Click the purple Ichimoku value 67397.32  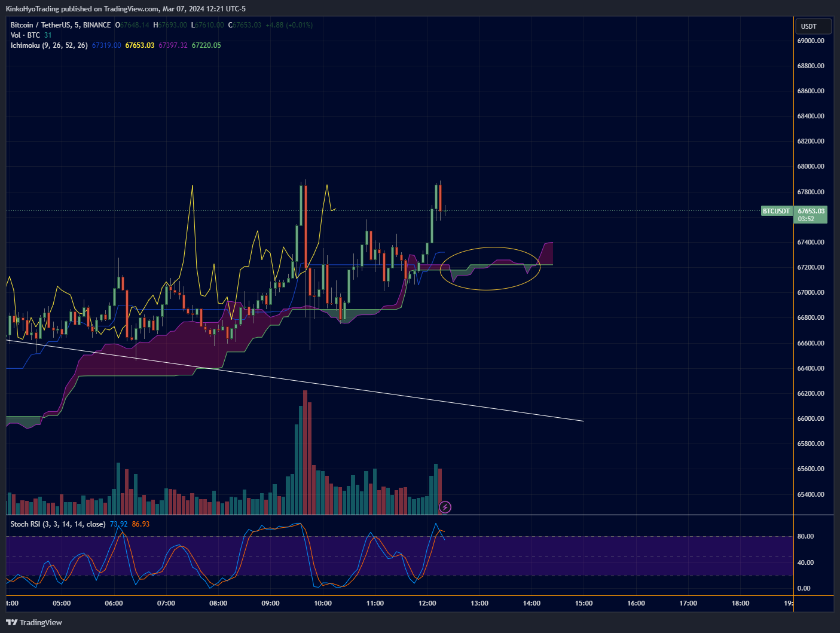point(173,45)
